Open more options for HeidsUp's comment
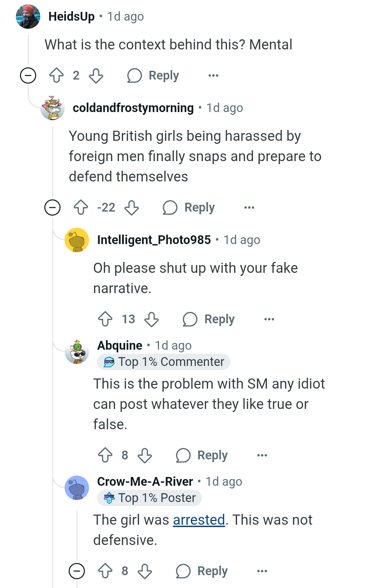Viewport: 365px width, 588px height. (x=213, y=75)
